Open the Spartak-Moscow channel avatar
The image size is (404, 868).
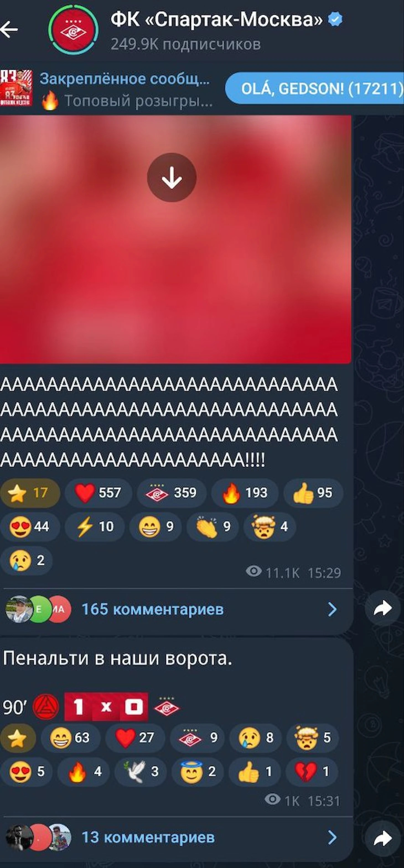73,31
